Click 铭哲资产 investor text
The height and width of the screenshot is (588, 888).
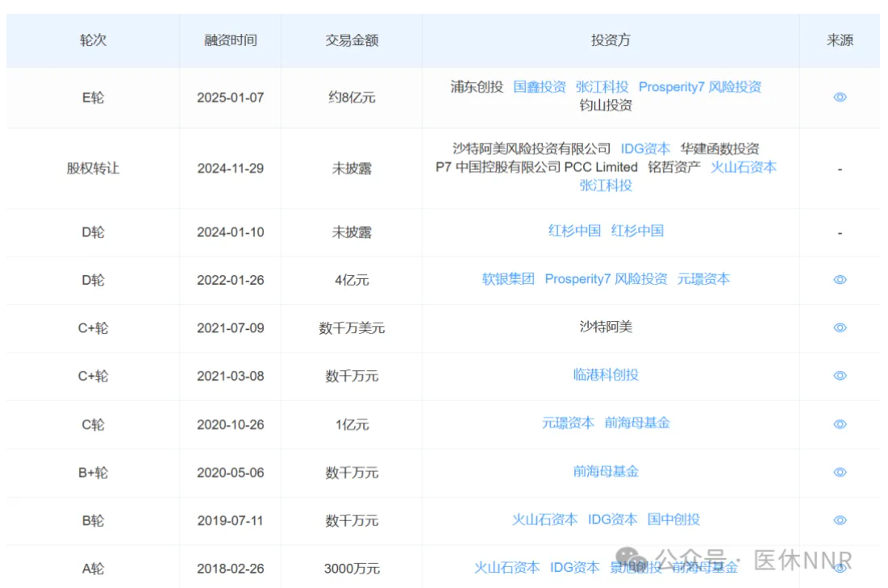tap(674, 167)
